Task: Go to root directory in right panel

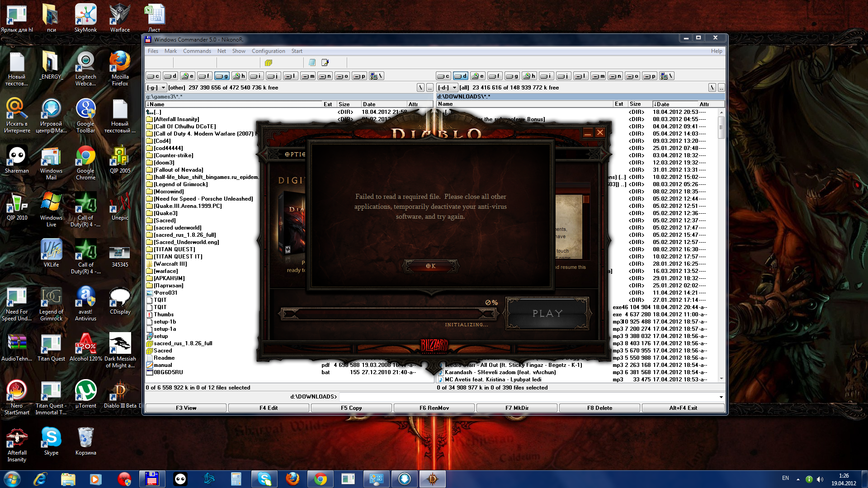Action: pyautogui.click(x=712, y=88)
